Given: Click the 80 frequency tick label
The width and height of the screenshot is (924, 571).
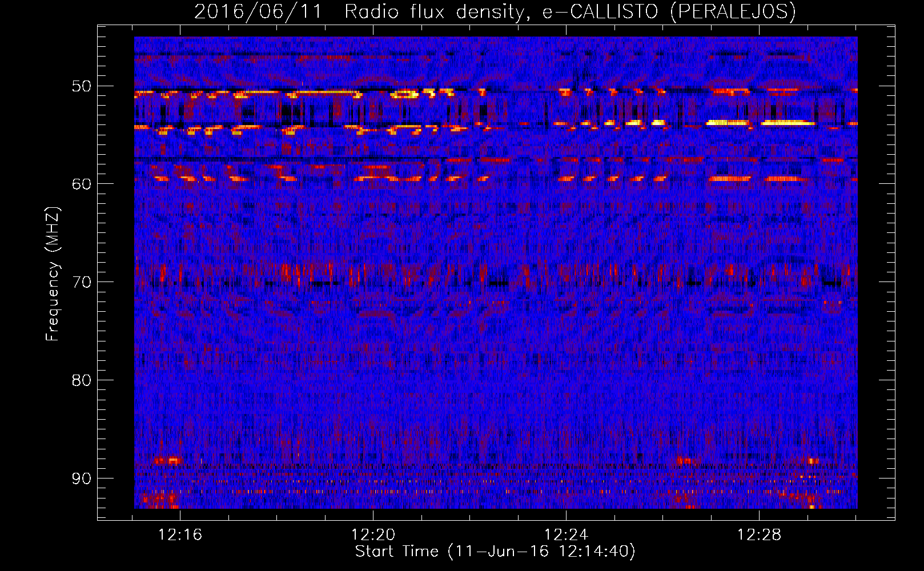Looking at the screenshot, I should pyautogui.click(x=81, y=380).
